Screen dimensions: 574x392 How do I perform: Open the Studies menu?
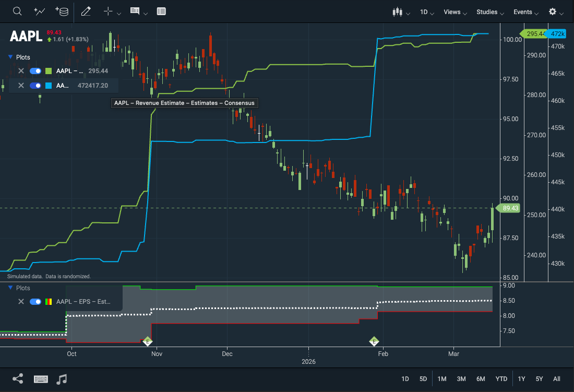(x=490, y=12)
